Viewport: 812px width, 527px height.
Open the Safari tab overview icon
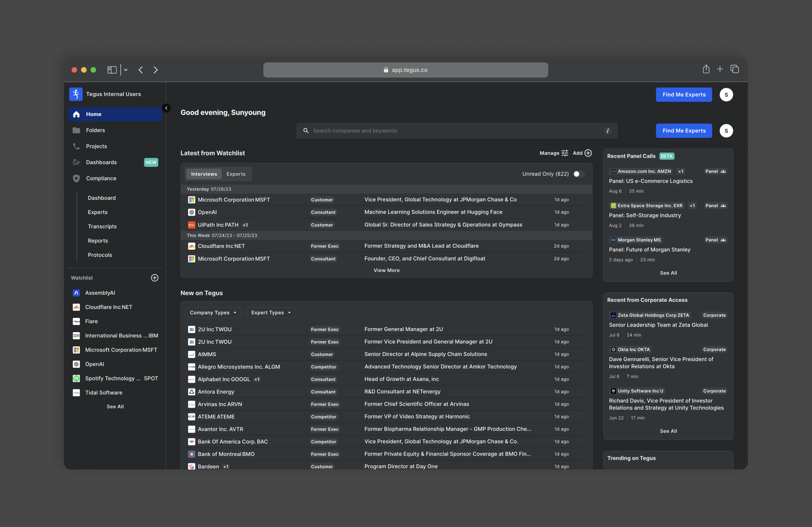coord(734,69)
